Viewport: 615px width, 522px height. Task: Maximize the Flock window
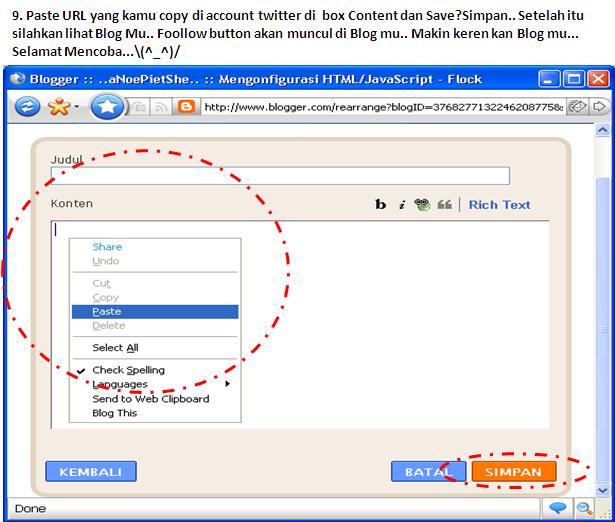pos(574,79)
